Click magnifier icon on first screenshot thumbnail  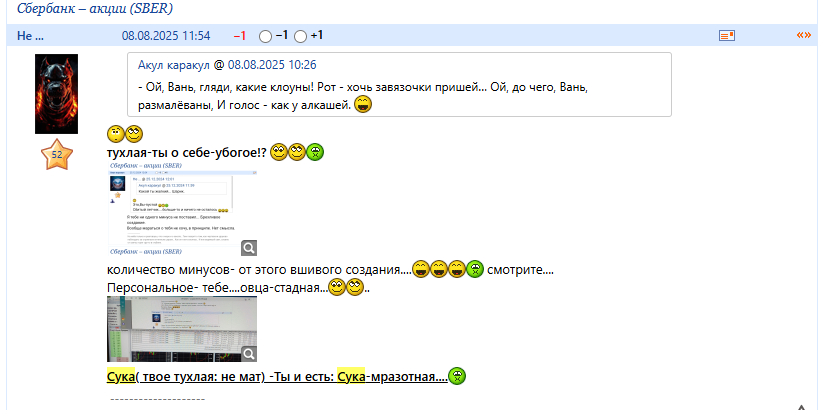point(249,248)
